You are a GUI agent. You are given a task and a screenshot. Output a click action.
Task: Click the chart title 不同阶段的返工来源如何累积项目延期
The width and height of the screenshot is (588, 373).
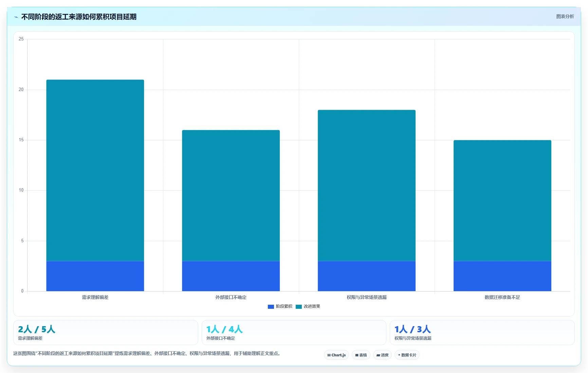79,17
